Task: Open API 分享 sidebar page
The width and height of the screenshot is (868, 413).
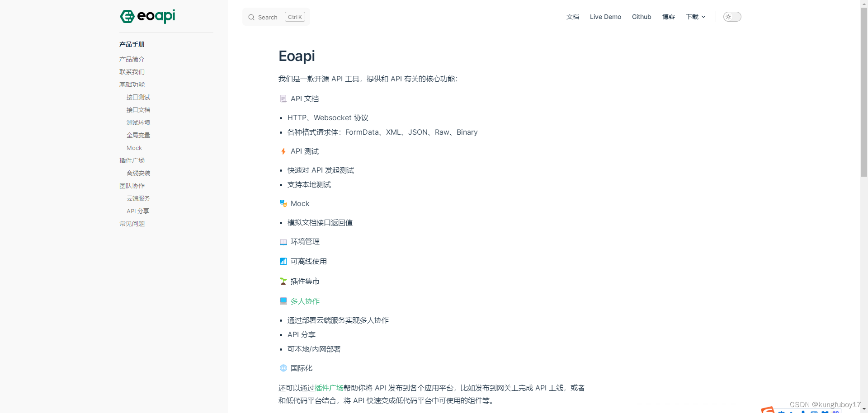Action: pos(138,211)
